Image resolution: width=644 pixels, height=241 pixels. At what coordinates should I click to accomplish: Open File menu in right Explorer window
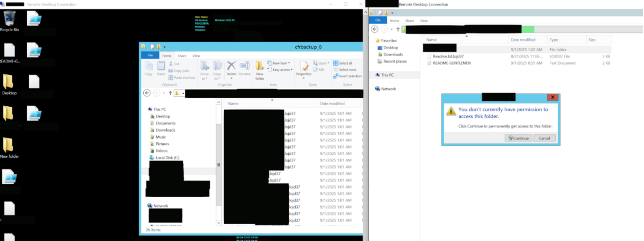pos(378,20)
